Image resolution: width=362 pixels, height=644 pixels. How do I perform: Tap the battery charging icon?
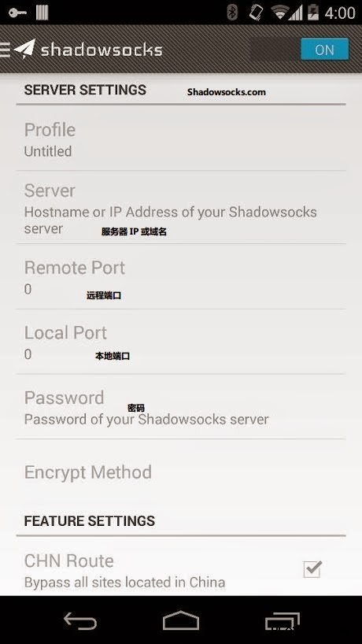click(x=313, y=13)
